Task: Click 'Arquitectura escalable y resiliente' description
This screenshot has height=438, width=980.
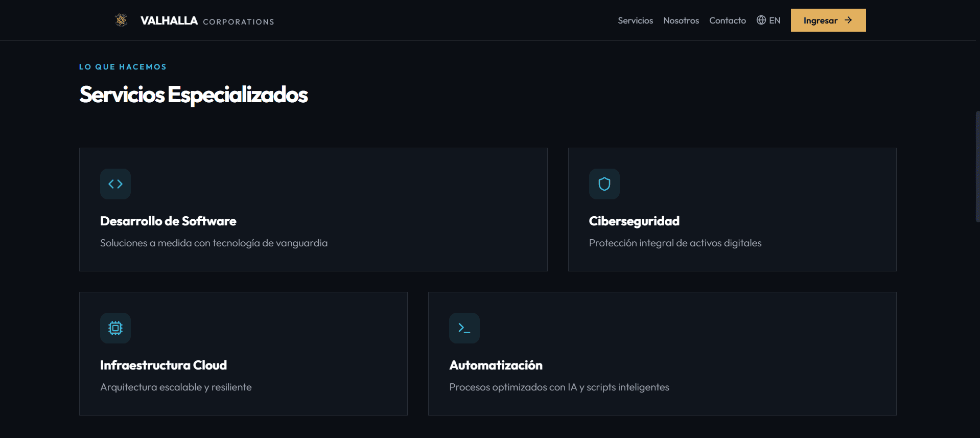Action: pyautogui.click(x=176, y=387)
